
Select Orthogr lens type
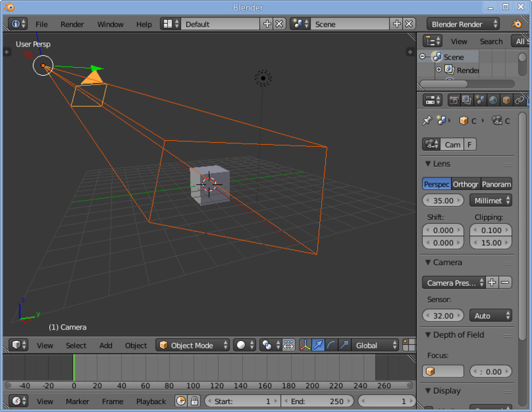coord(465,184)
